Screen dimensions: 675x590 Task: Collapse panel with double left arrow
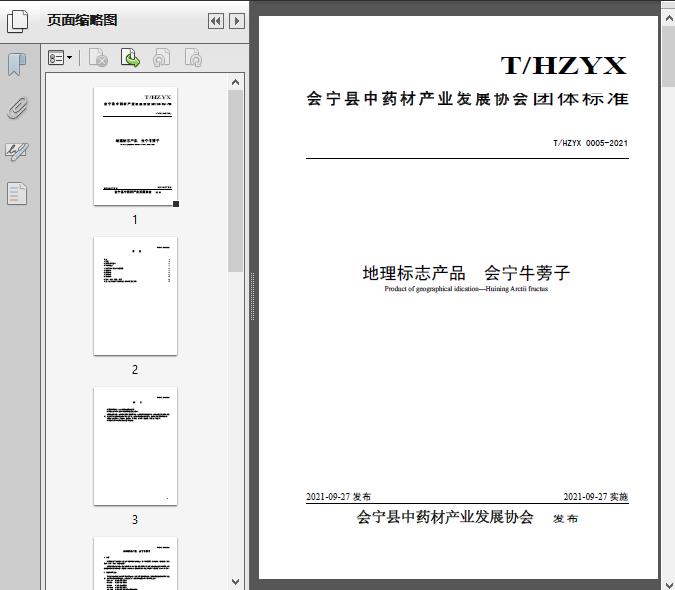(216, 21)
